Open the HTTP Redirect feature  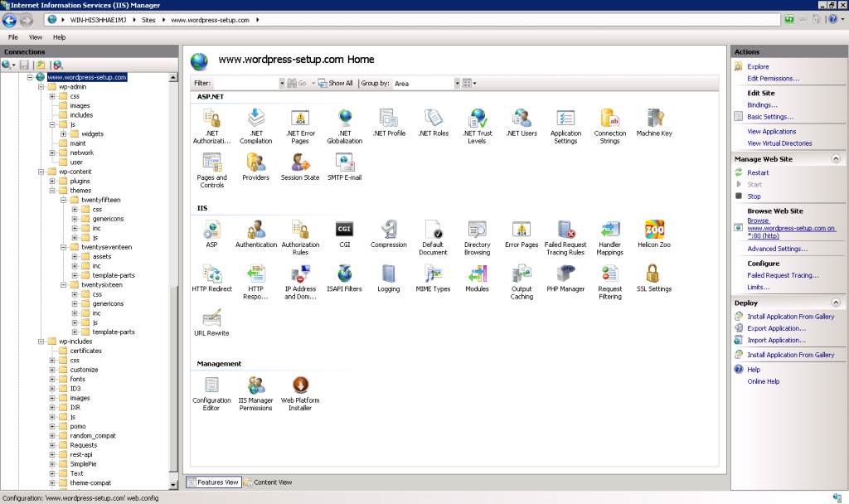tap(211, 279)
